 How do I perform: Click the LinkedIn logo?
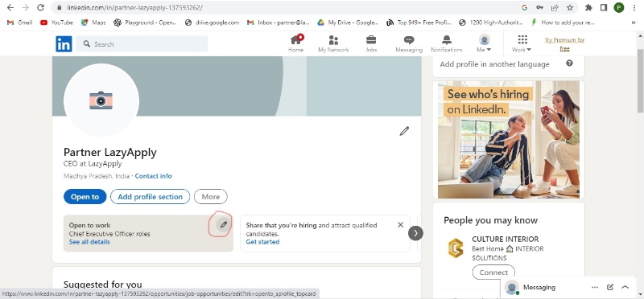click(x=64, y=44)
